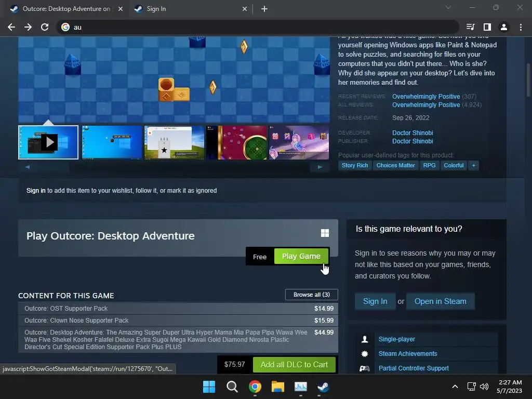Open the Steam Achievements link
The image size is (532, 399).
point(408,354)
